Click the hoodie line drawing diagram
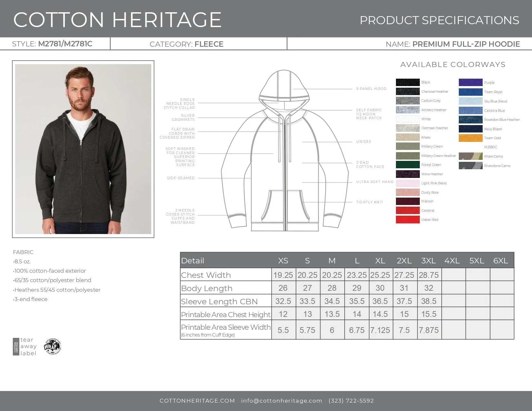The image size is (532, 411). (x=285, y=151)
